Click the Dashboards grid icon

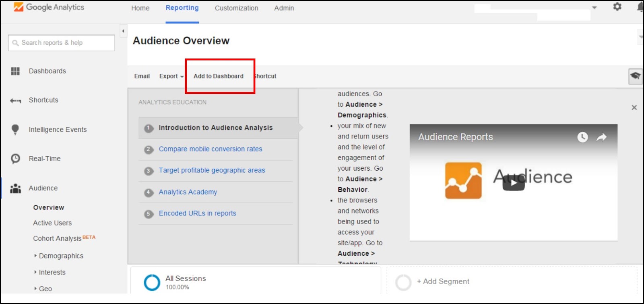(x=15, y=71)
